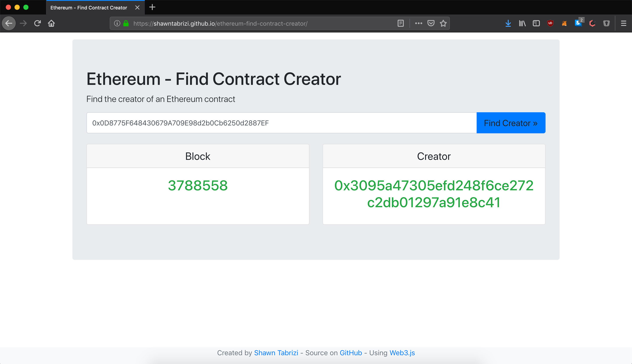Click the Find Creator button
The image size is (632, 364).
[510, 123]
